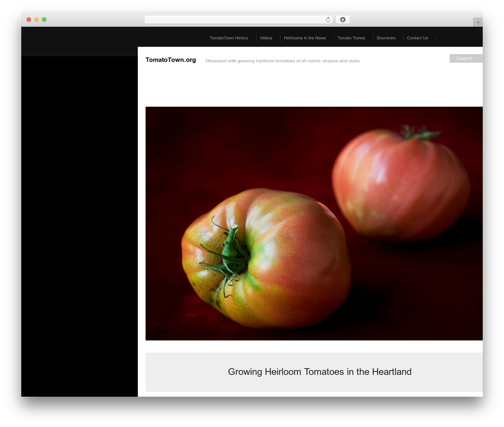Close the window with red button

pos(29,20)
